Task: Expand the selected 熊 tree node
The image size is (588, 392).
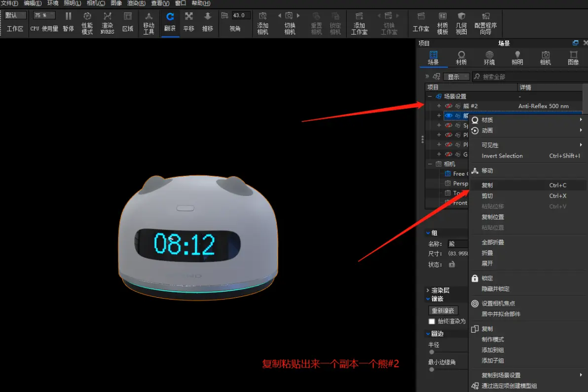Action: tap(439, 116)
